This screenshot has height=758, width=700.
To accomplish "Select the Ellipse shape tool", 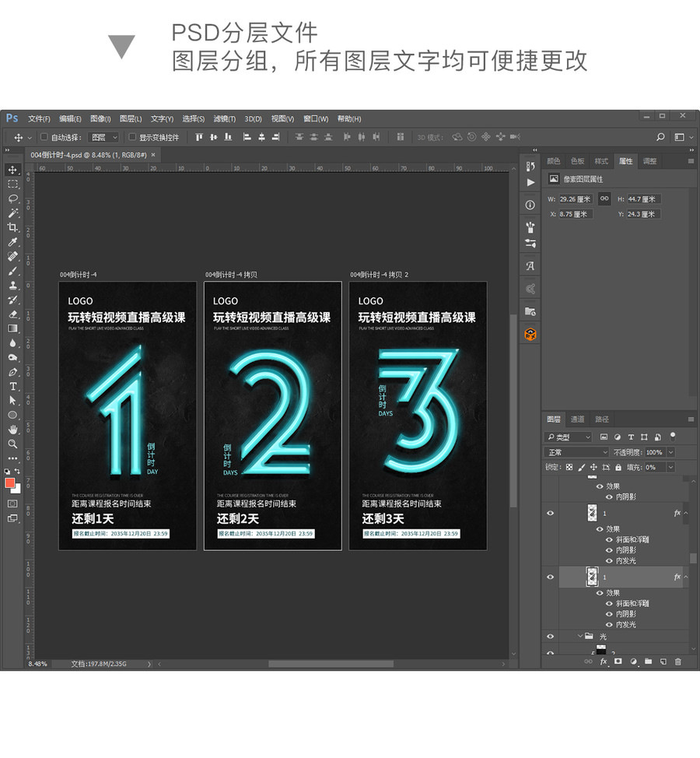I will pyautogui.click(x=12, y=416).
